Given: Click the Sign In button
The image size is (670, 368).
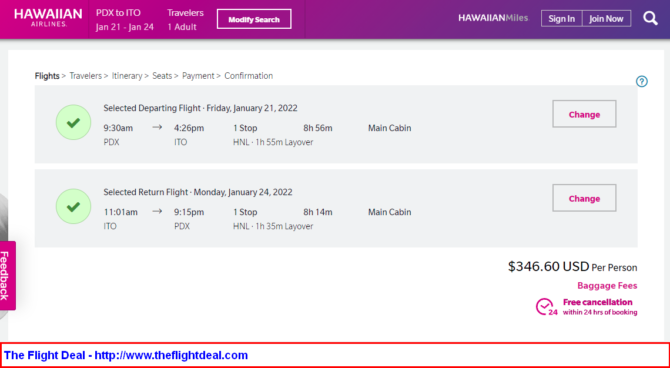Looking at the screenshot, I should [561, 19].
